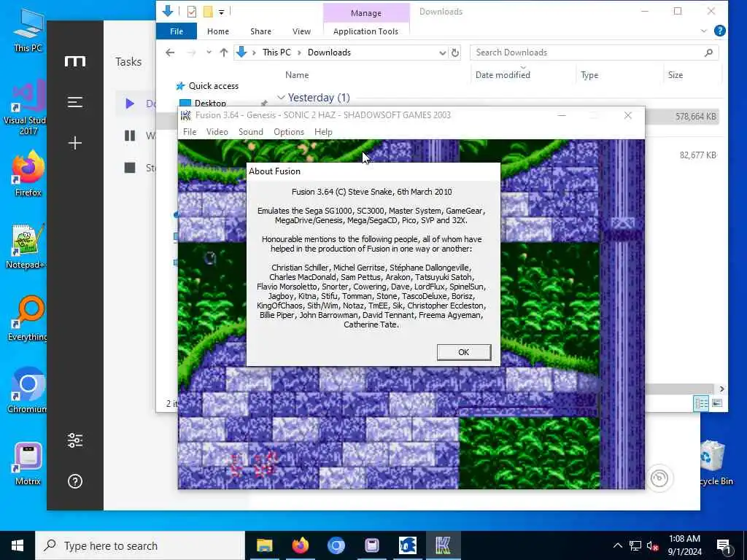Open the Help menu in Fusion
Screen dimensions: 747x560
[x=323, y=132]
